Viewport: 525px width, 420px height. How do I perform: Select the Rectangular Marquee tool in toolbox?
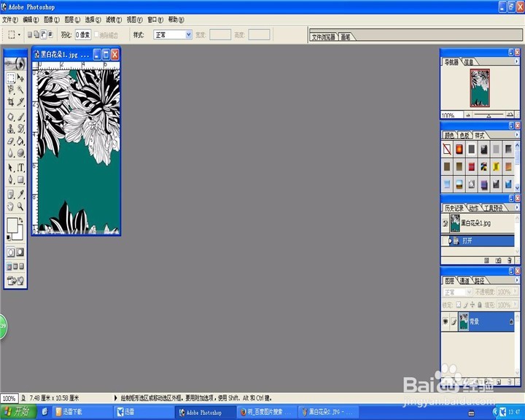click(x=11, y=78)
